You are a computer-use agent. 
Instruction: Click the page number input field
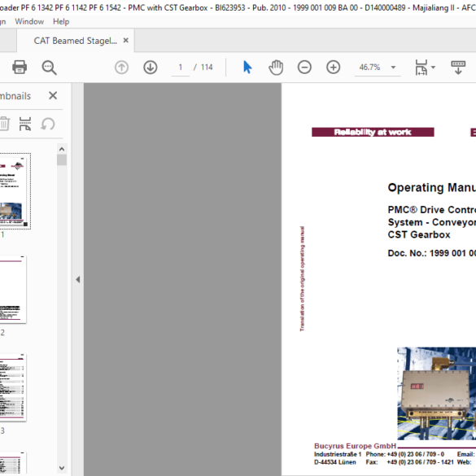click(x=181, y=67)
